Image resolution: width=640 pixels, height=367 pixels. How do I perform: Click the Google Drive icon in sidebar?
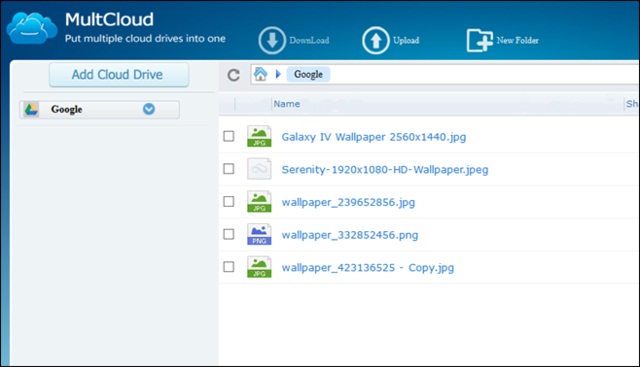31,109
